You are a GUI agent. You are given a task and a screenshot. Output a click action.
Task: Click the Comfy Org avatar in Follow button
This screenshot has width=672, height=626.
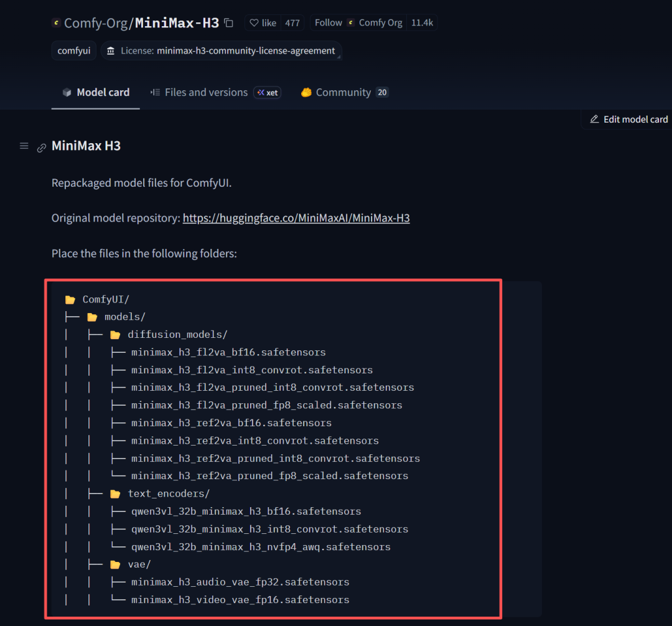[351, 22]
